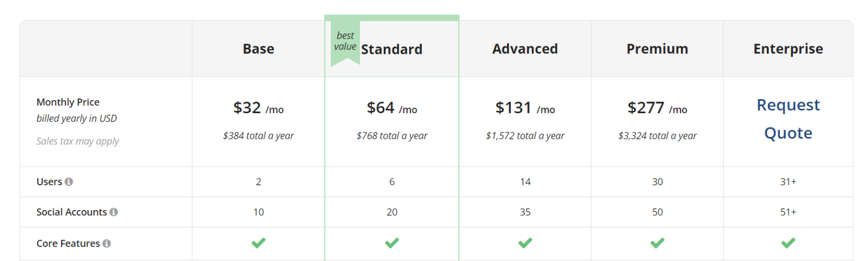Image resolution: width=868 pixels, height=261 pixels.
Task: Pick the Enterprise plan header
Action: 788,49
